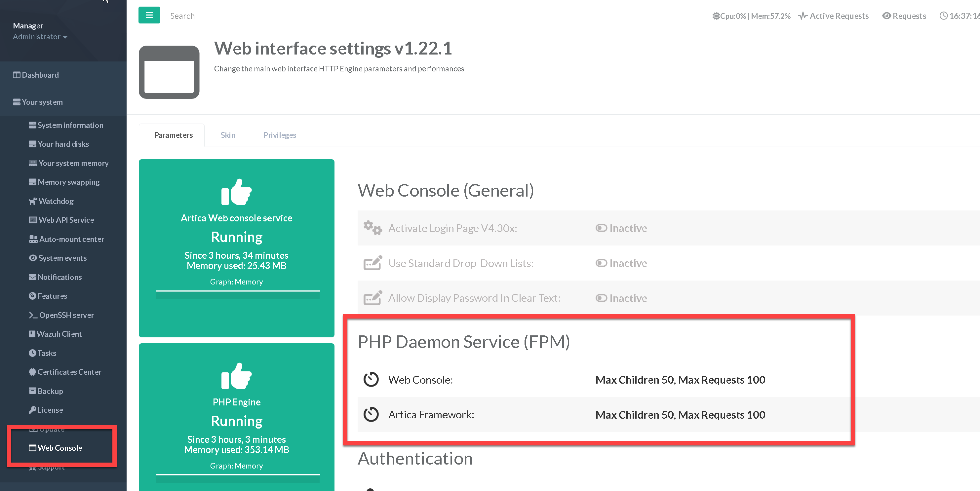
Task: Click the Watchdog sidebar icon
Action: click(33, 201)
